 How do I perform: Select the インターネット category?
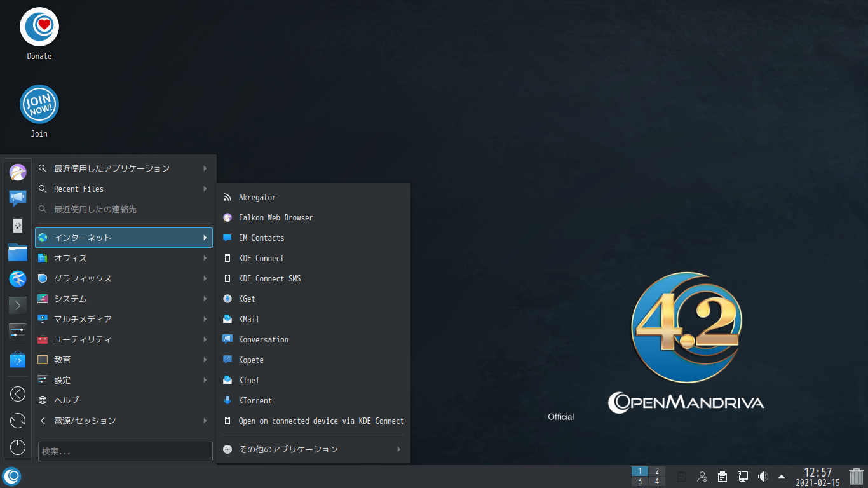(x=124, y=238)
